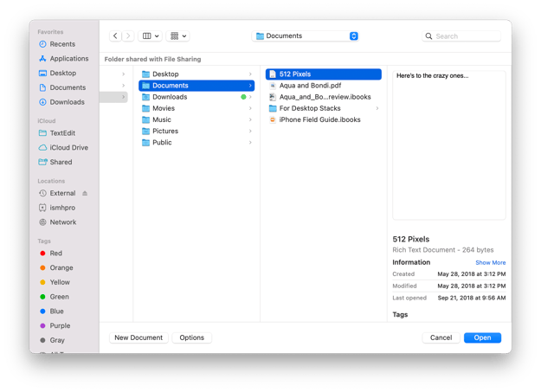Open Applications in the sidebar

coord(64,59)
